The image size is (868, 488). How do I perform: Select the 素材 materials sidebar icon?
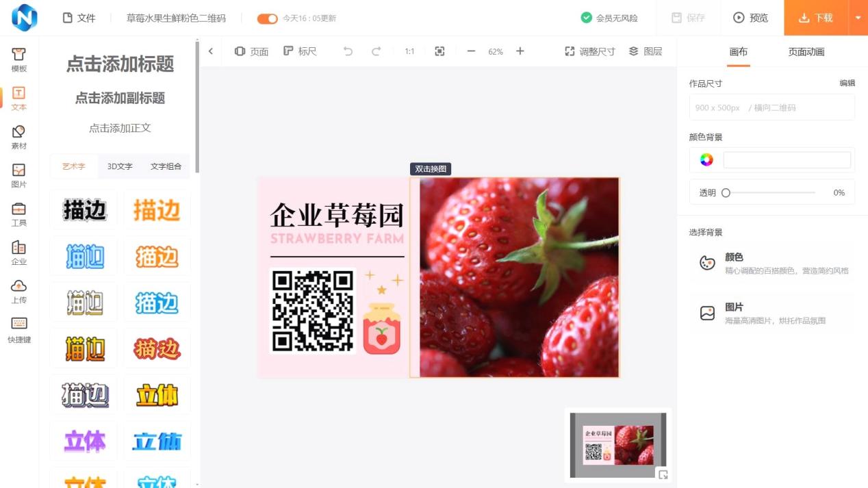pyautogui.click(x=18, y=134)
